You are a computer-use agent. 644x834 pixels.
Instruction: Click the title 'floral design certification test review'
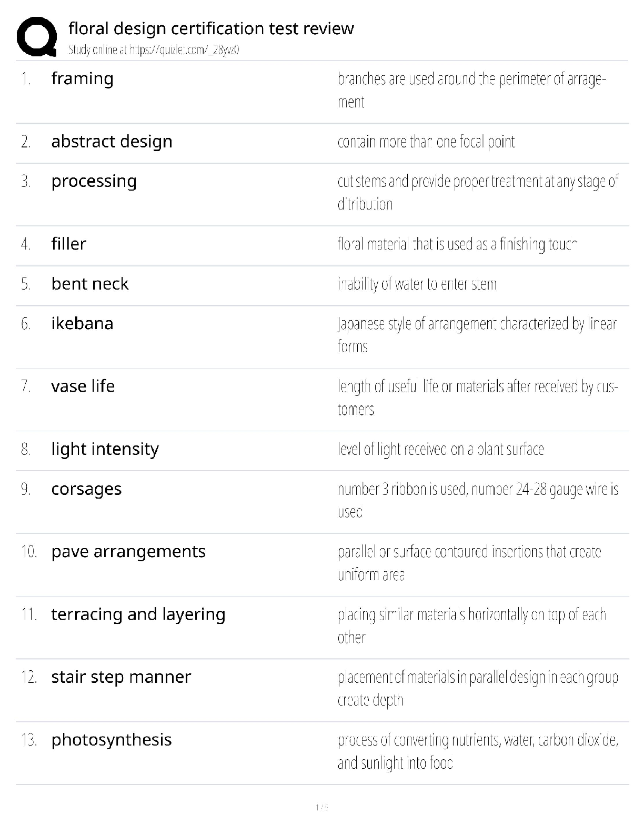pos(211,28)
